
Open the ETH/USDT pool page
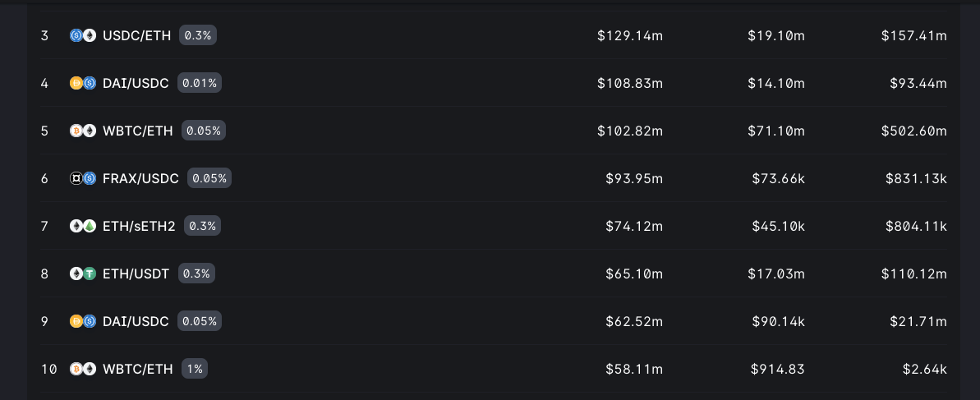tap(136, 274)
